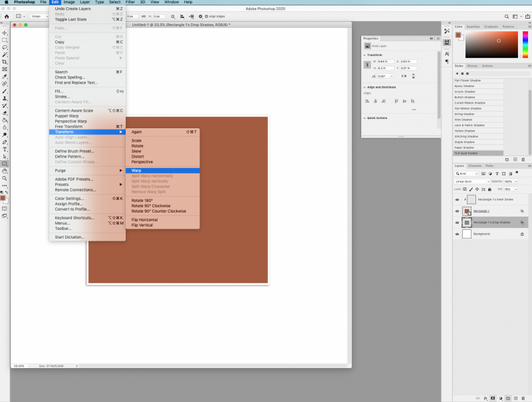Switch to the Swatches tab
The width and height of the screenshot is (532, 402).
[473, 27]
